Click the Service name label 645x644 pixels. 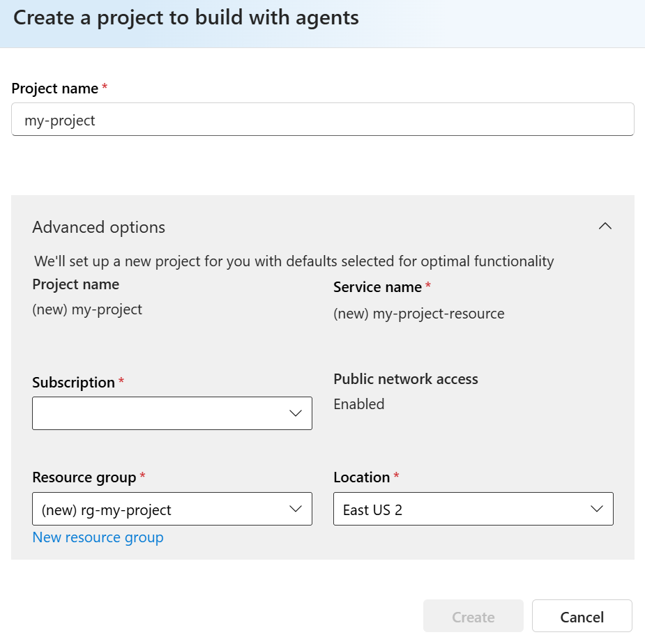[x=377, y=287]
